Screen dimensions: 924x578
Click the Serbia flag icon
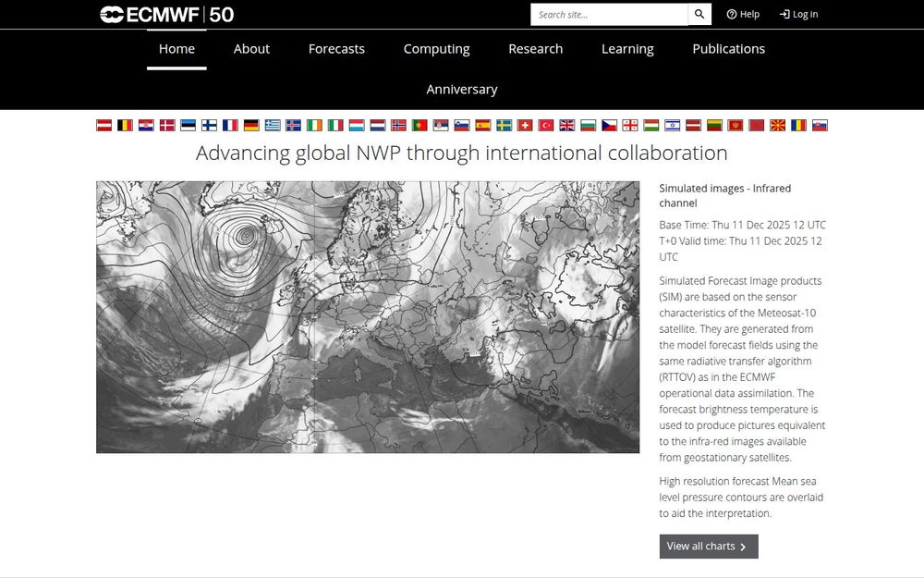pyautogui.click(x=441, y=125)
